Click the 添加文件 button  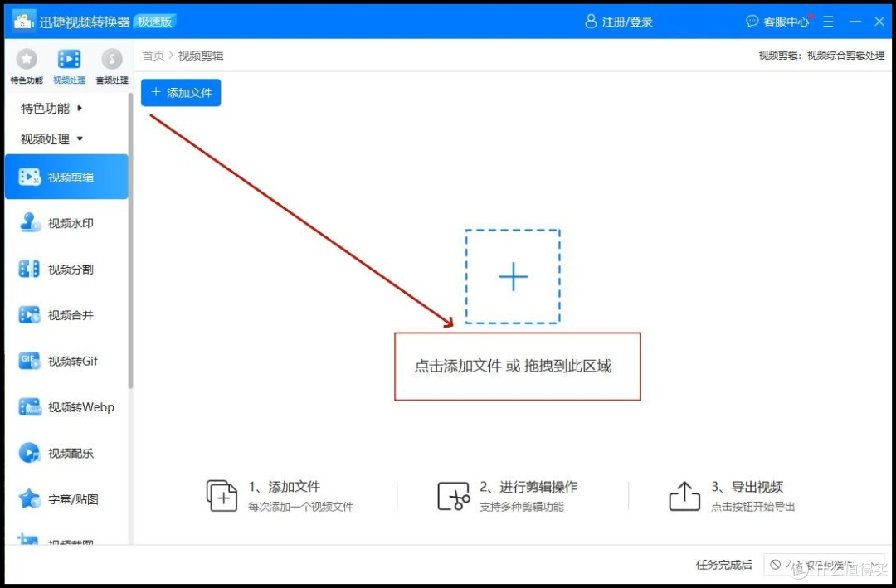pyautogui.click(x=181, y=93)
